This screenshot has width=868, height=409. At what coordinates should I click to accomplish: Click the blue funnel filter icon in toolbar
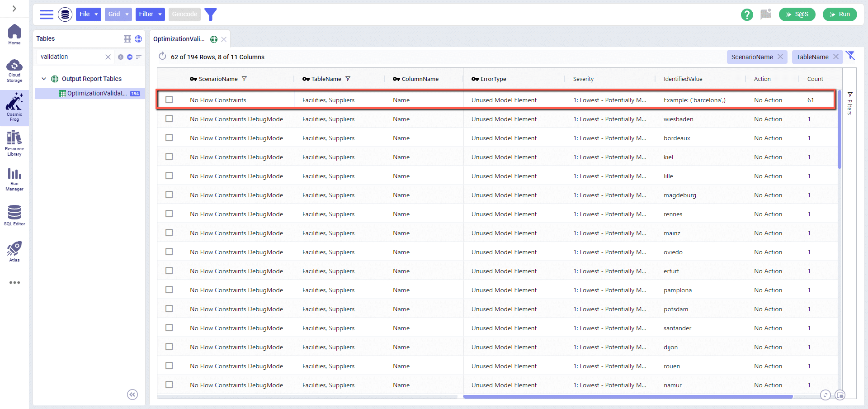click(211, 14)
